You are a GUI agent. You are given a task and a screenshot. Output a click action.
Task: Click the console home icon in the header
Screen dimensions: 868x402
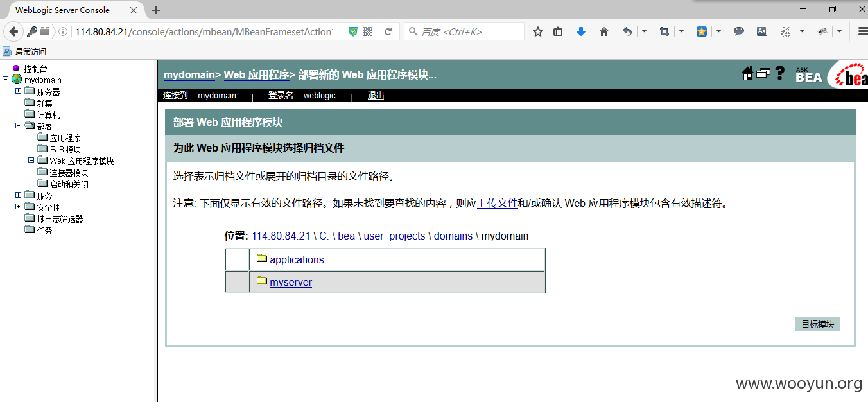(x=747, y=73)
